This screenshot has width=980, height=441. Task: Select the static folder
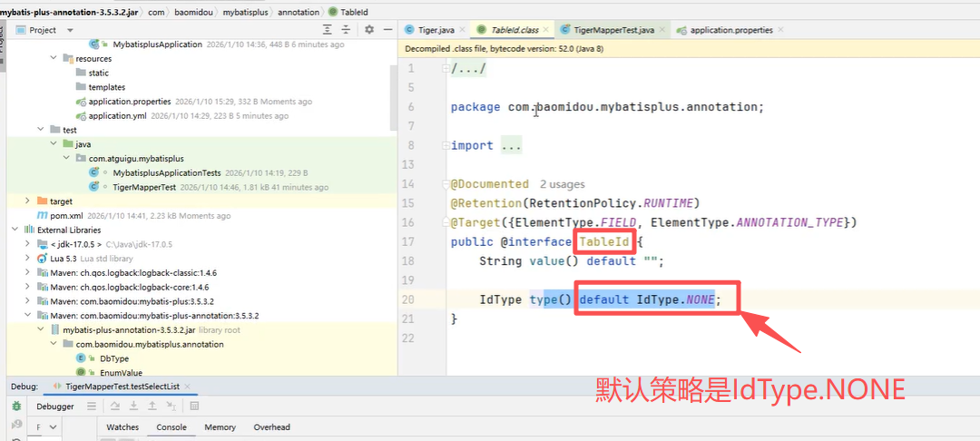(98, 73)
